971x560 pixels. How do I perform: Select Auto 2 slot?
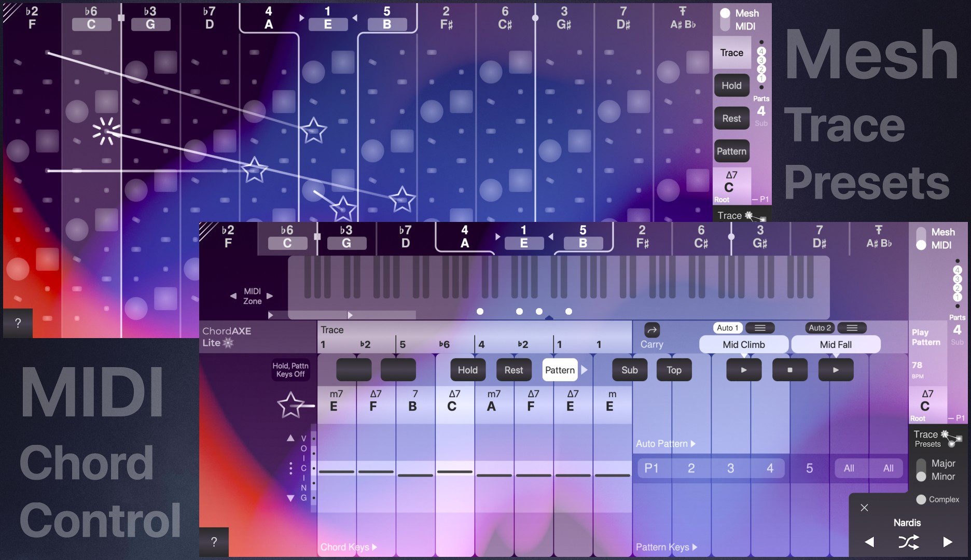pos(820,328)
